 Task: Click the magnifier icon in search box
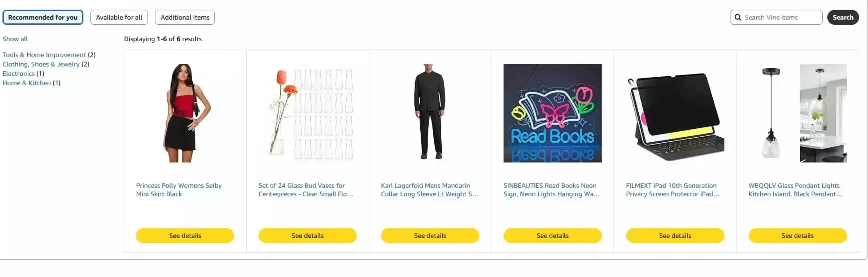pyautogui.click(x=738, y=17)
